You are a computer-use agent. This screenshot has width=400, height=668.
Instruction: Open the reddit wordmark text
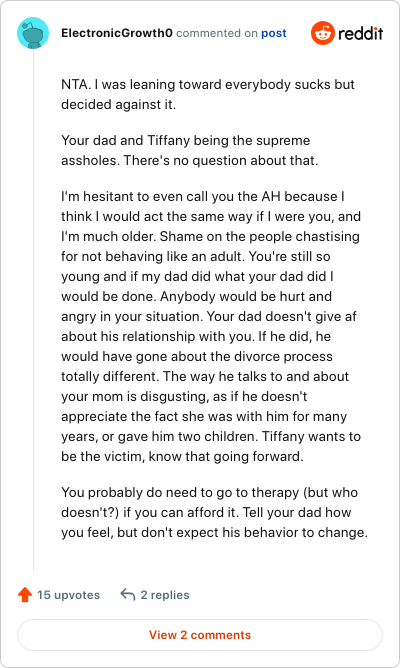coord(360,33)
